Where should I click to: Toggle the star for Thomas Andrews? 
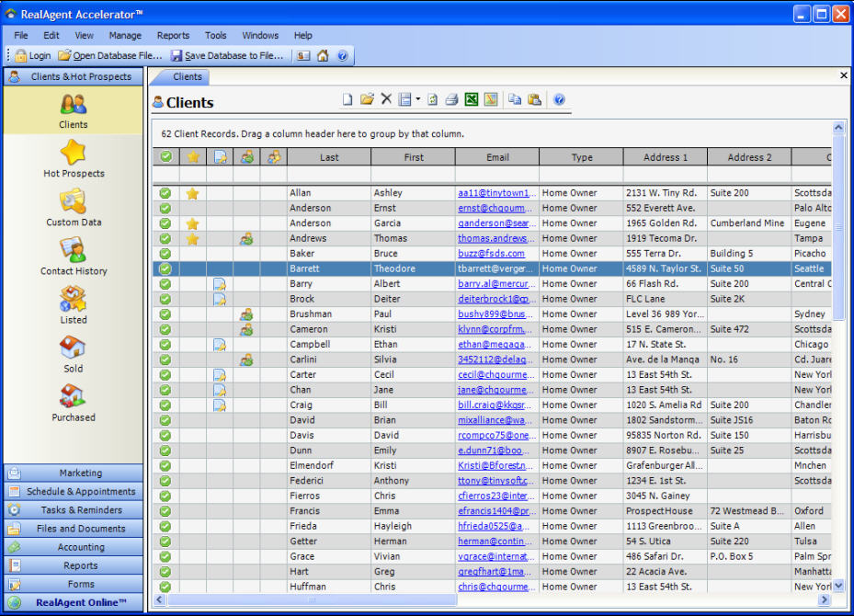coord(192,238)
